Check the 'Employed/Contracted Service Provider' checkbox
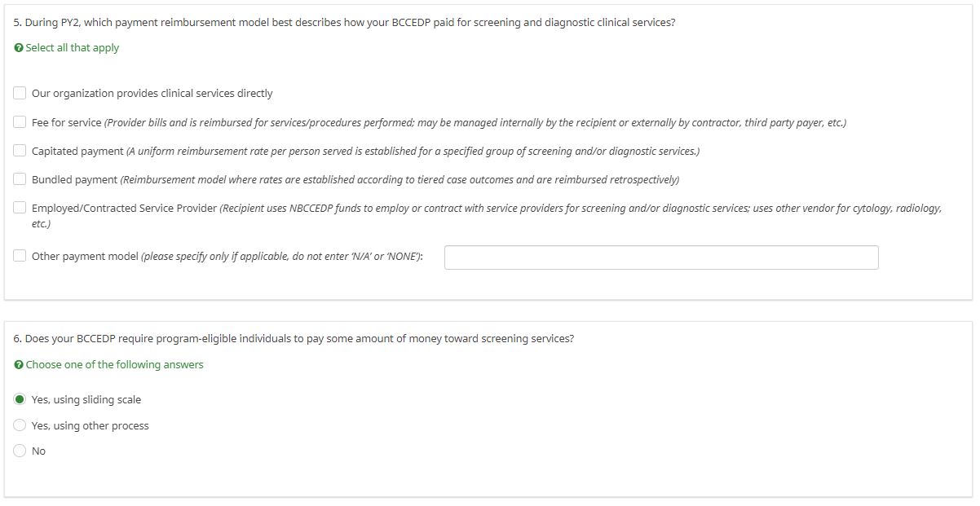This screenshot has width=980, height=506. pos(20,208)
